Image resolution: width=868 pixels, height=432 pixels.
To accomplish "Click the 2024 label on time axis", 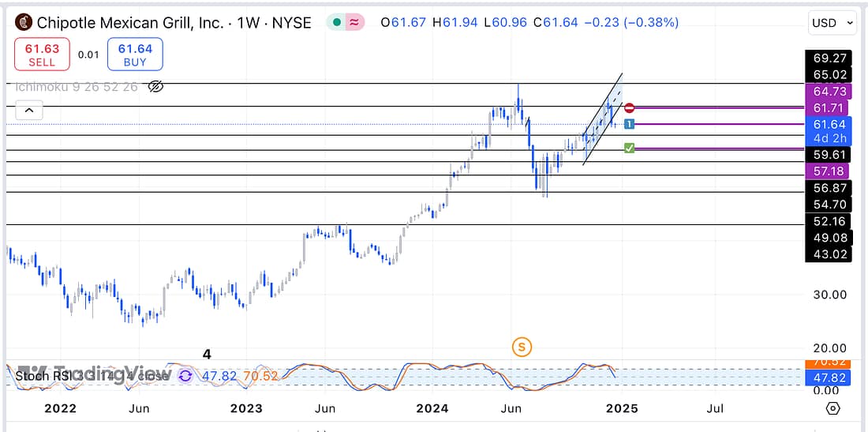I will (x=432, y=409).
